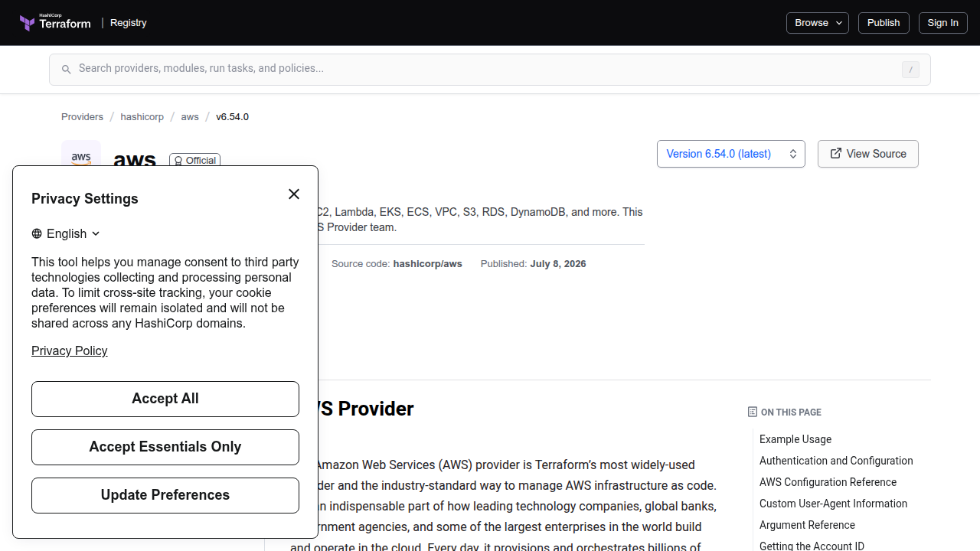This screenshot has width=980, height=551.
Task: Jump to Argument Reference section
Action: [807, 525]
